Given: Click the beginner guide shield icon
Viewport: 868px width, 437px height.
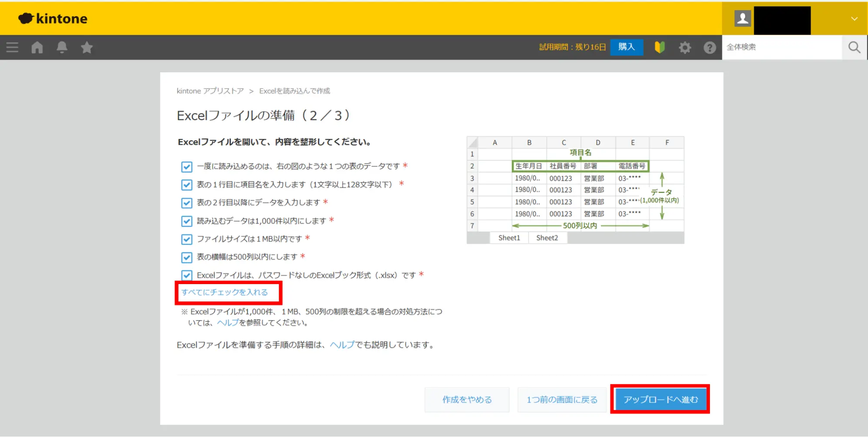Looking at the screenshot, I should (660, 47).
